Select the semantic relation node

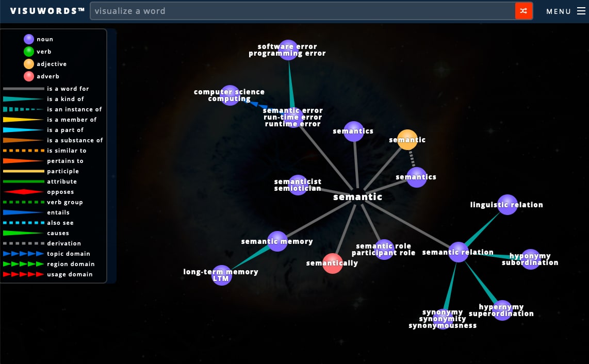point(459,252)
